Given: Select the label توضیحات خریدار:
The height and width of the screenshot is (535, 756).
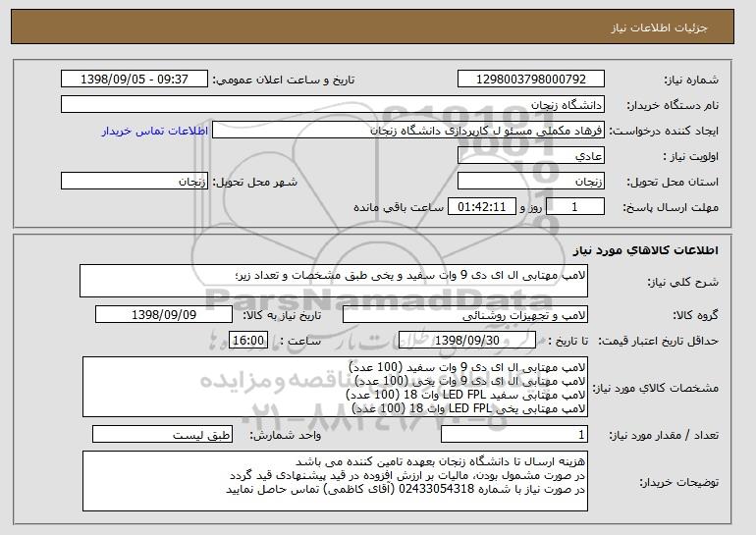Looking at the screenshot, I should click(678, 482).
